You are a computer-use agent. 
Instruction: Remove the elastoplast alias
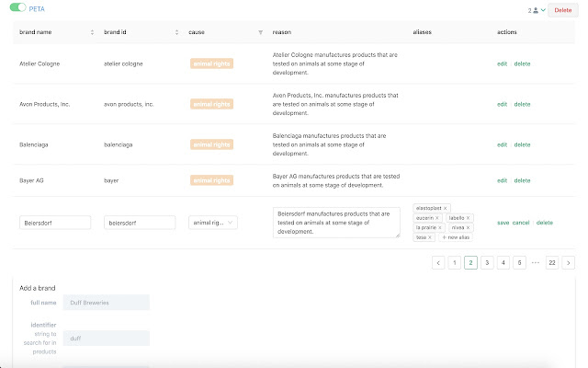tap(445, 209)
